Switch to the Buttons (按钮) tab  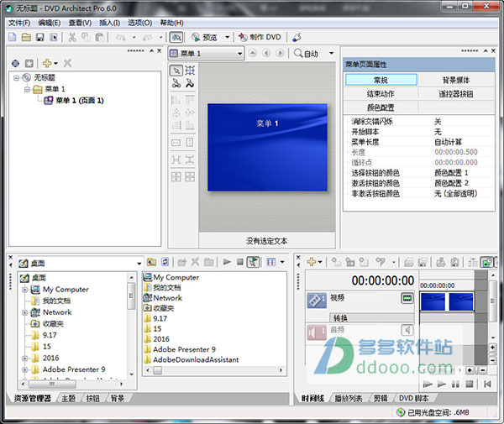click(93, 399)
